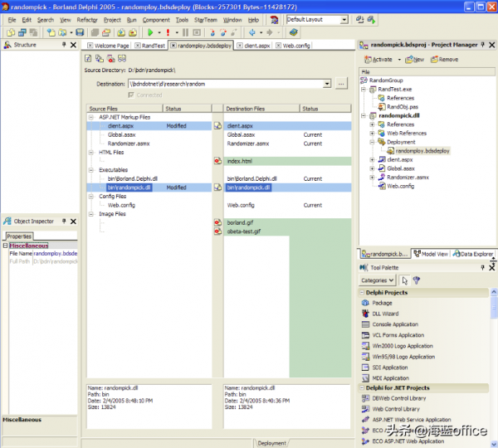Click the delete action icon beside borland.gif

217,223
